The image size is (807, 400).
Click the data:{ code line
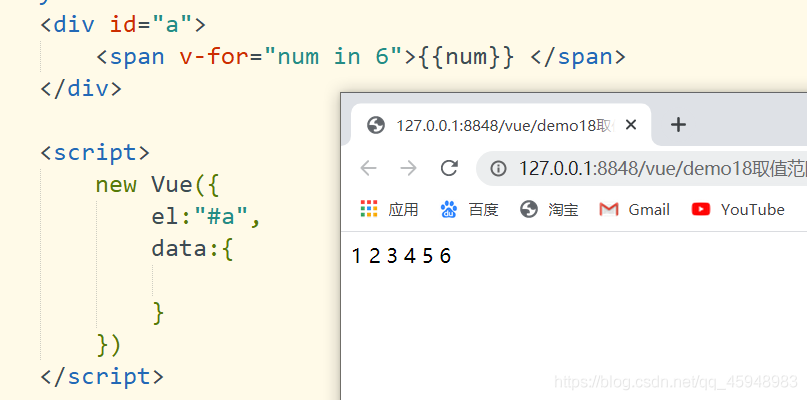click(x=192, y=249)
